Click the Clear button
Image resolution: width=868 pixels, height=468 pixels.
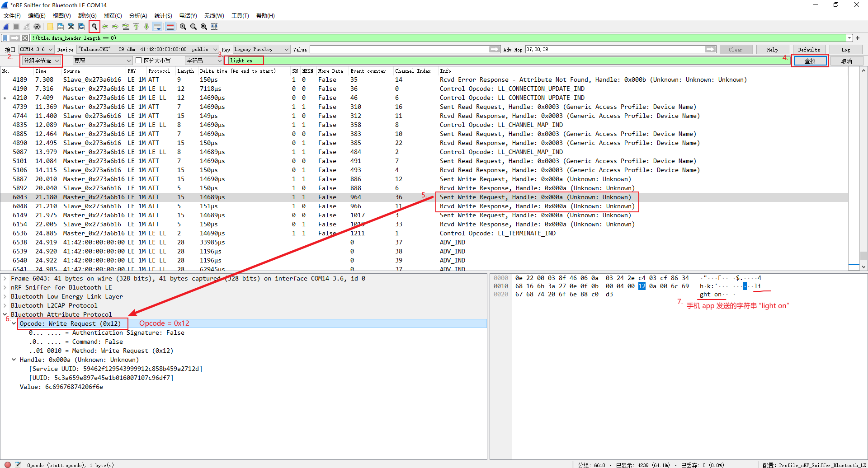point(736,50)
